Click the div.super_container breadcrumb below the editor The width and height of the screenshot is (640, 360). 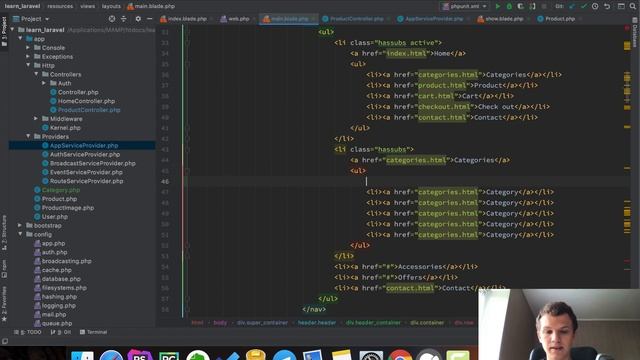tap(262, 322)
